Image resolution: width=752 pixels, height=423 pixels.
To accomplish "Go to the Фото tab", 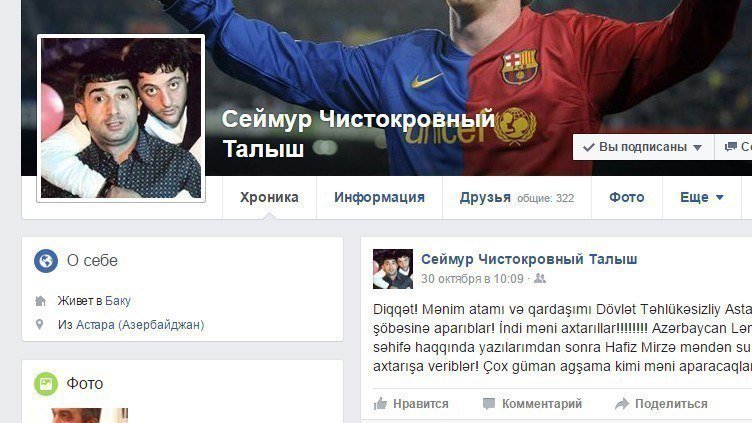I will tap(626, 198).
